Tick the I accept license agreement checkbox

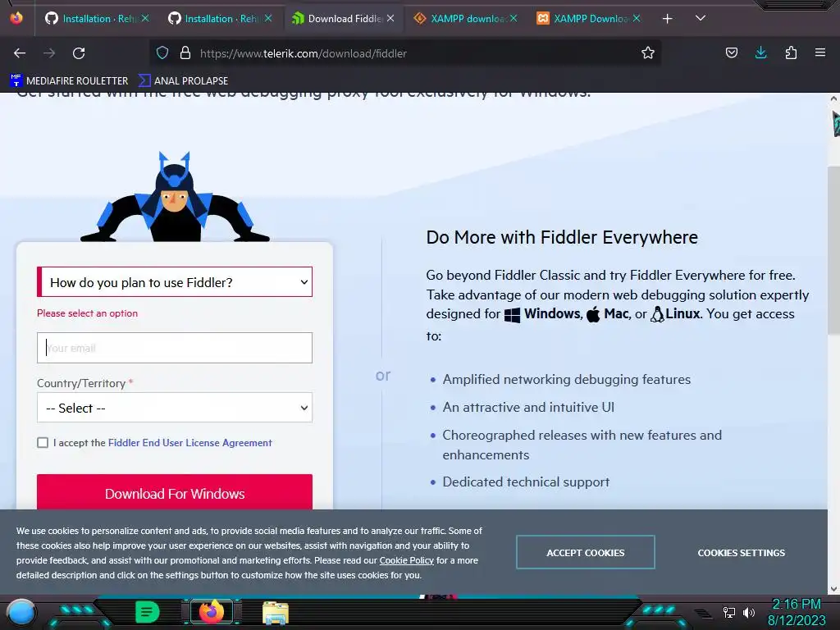tap(43, 442)
